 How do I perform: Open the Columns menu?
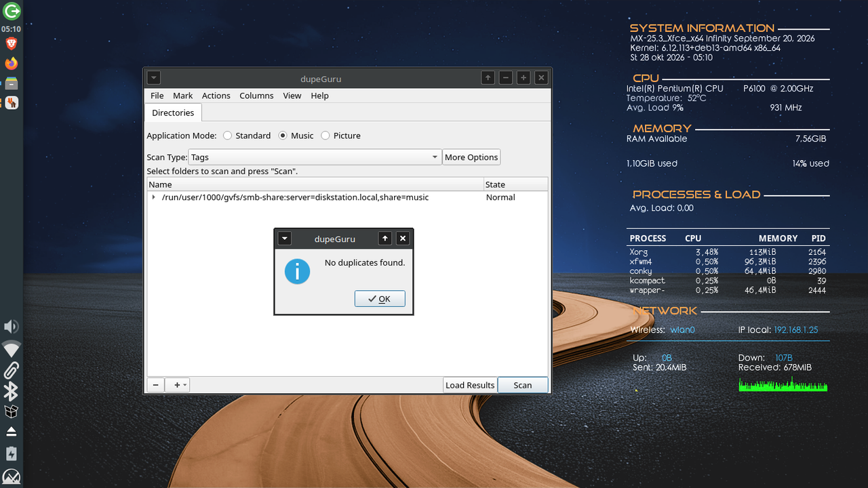point(256,96)
